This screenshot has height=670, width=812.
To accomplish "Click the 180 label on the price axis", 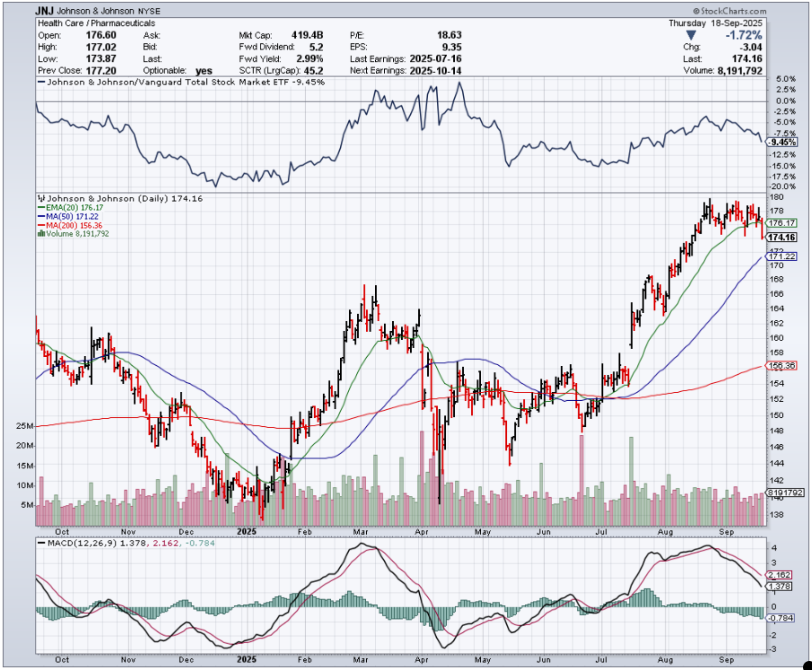I will pos(776,197).
